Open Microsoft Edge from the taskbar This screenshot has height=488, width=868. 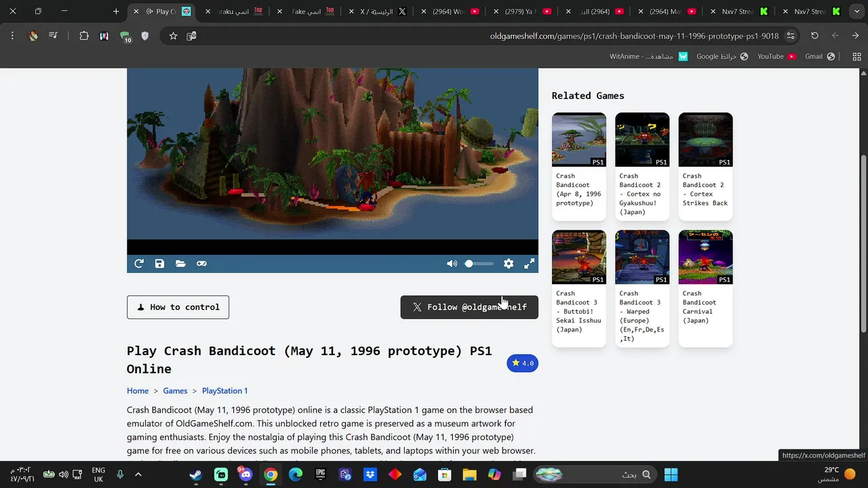pos(296,474)
